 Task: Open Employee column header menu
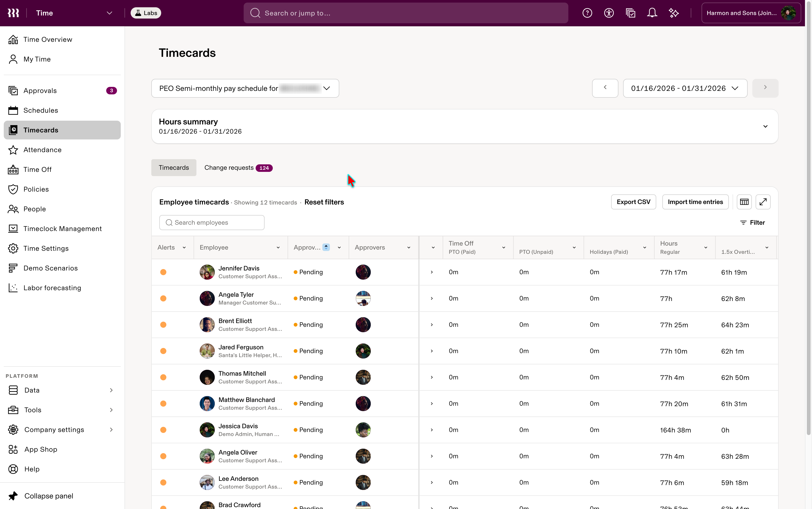point(278,247)
